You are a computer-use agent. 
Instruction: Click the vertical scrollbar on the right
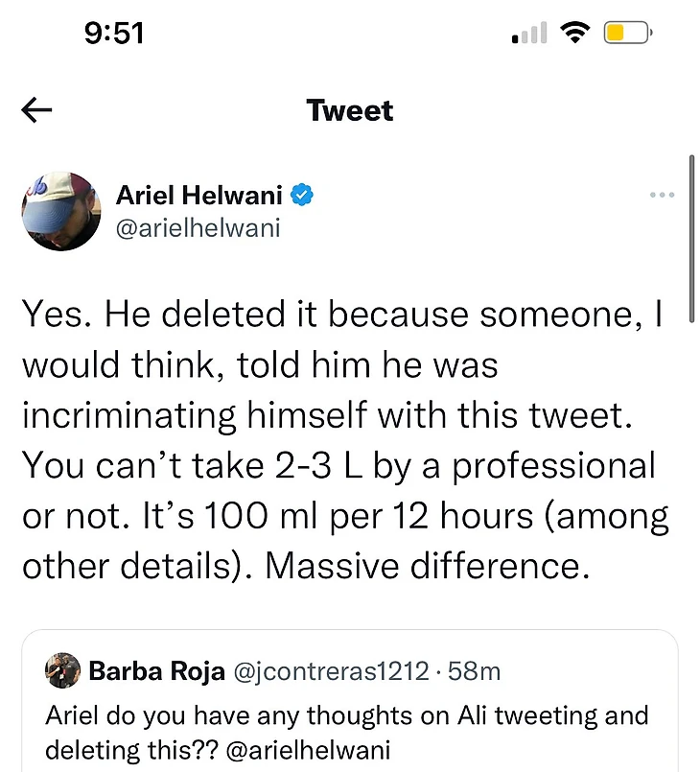click(x=690, y=230)
